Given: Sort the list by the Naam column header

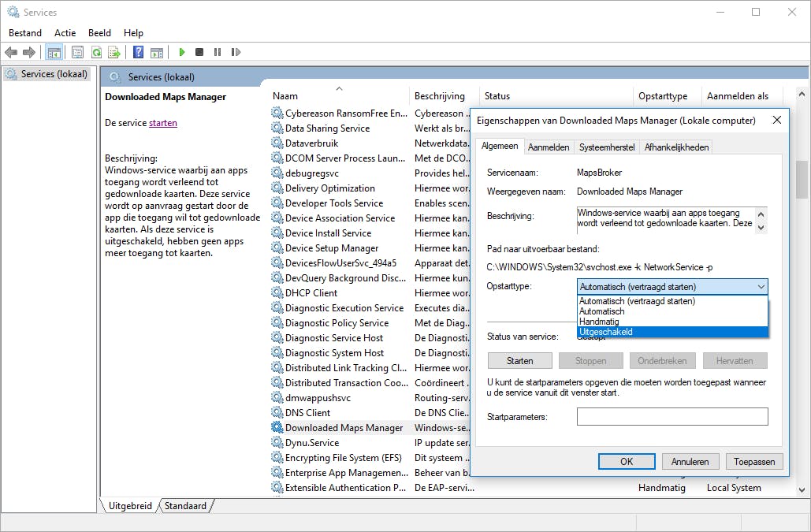Looking at the screenshot, I should click(x=339, y=96).
